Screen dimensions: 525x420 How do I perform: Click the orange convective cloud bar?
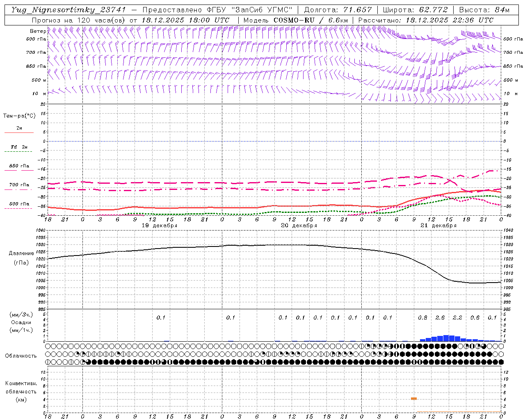point(414,399)
